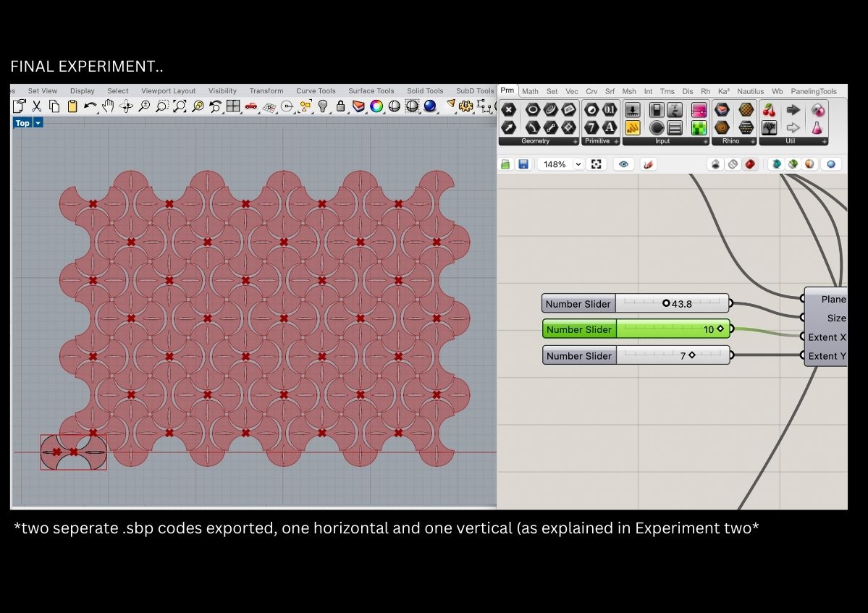Viewport: 868px width, 613px height.
Task: Click the 43.8 Number Slider track
Action: [x=671, y=303]
